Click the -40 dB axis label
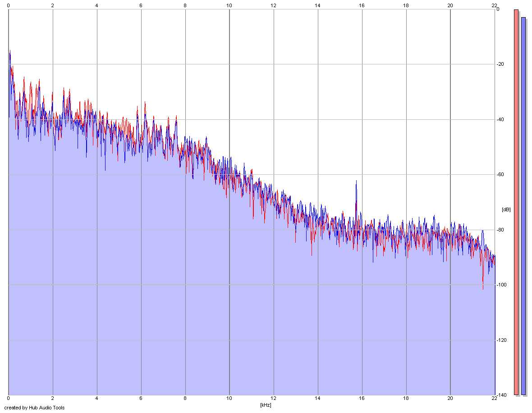The height and width of the screenshot is (413, 532). (x=500, y=119)
